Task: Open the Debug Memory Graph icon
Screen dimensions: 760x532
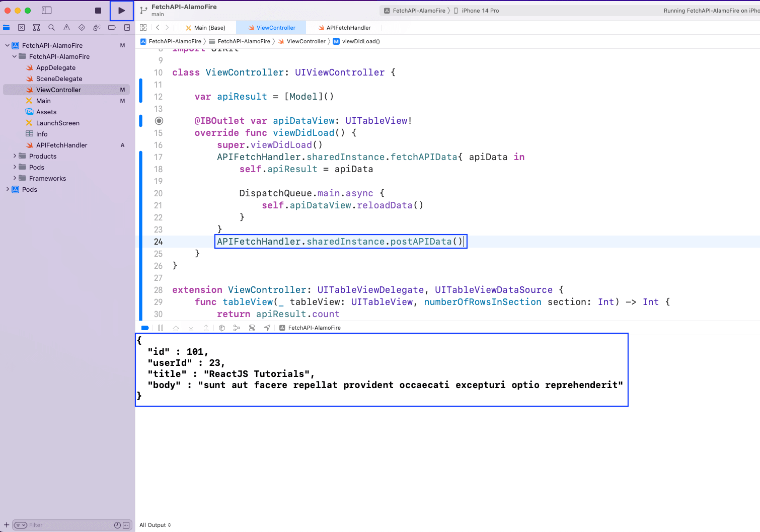Action: [237, 328]
